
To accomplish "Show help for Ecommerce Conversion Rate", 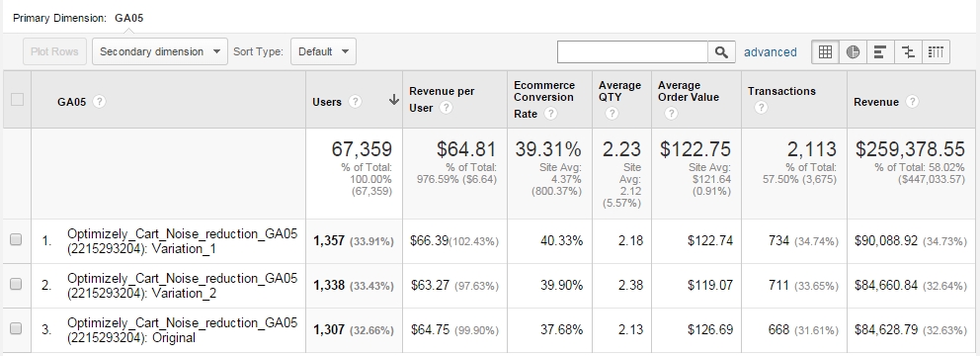I will 550,114.
